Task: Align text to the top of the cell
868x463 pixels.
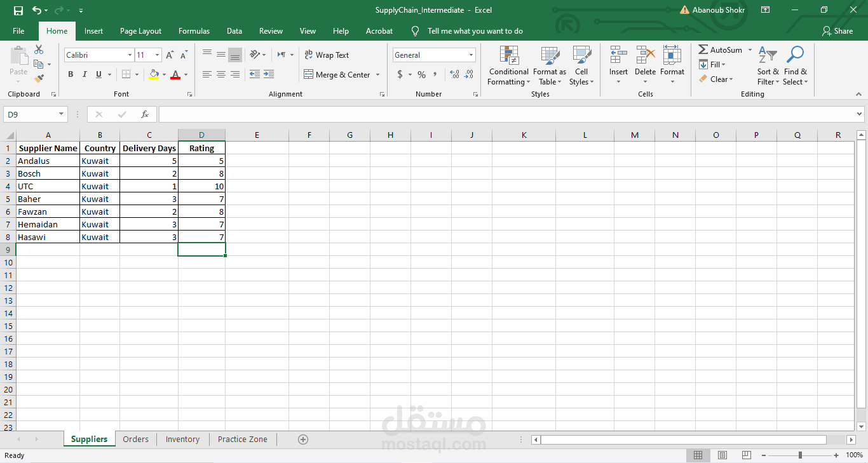Action: click(x=207, y=55)
